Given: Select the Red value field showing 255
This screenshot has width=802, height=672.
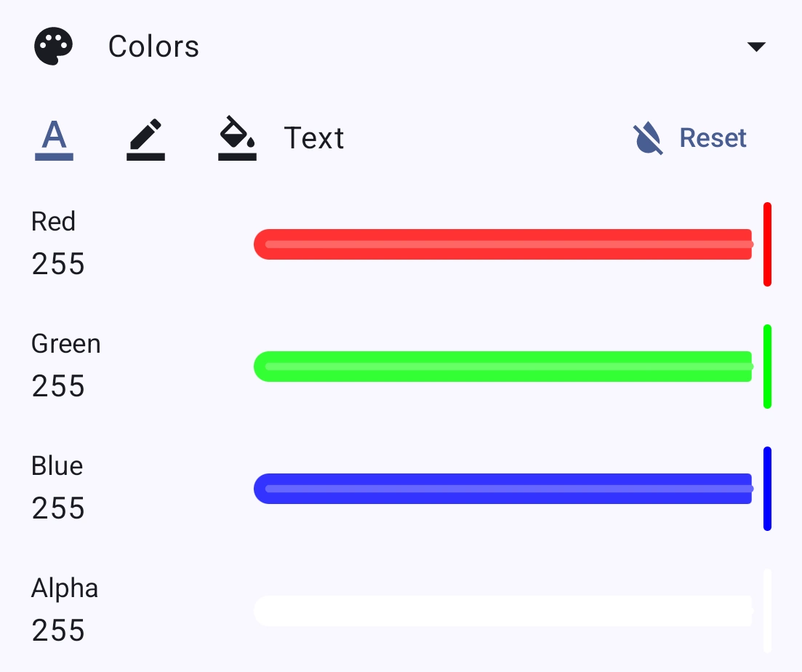Looking at the screenshot, I should pos(57,264).
